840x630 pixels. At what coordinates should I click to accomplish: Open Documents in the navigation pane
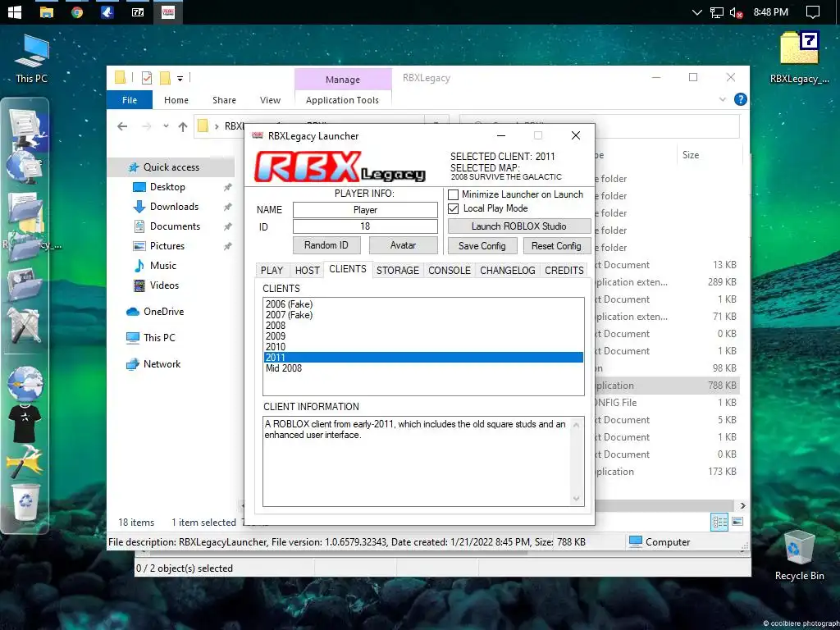175,226
